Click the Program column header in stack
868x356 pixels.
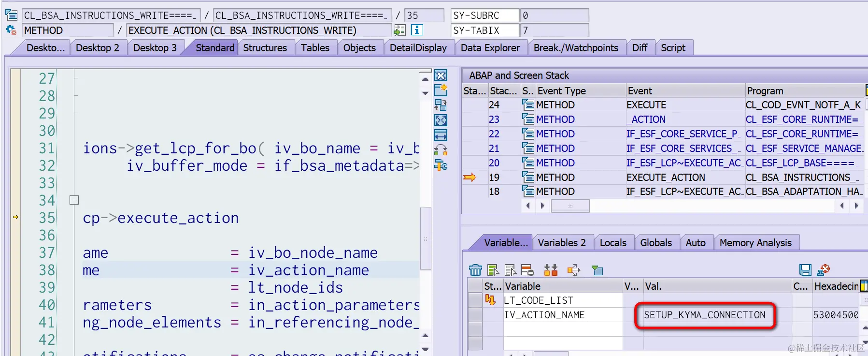(804, 90)
